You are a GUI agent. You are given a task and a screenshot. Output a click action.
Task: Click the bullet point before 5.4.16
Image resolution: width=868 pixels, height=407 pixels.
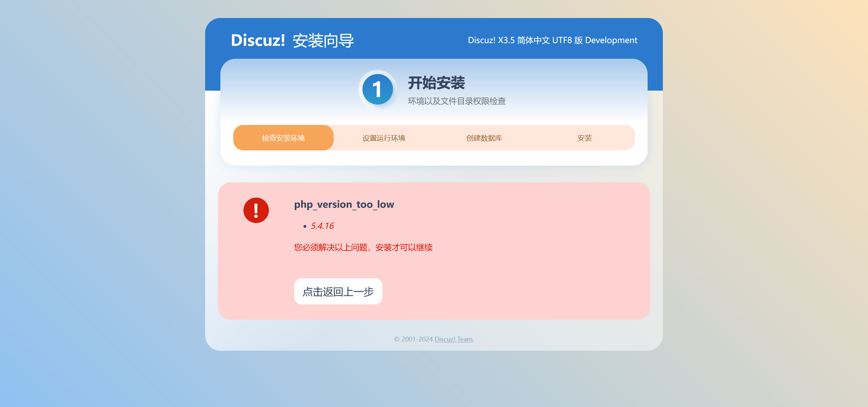305,226
